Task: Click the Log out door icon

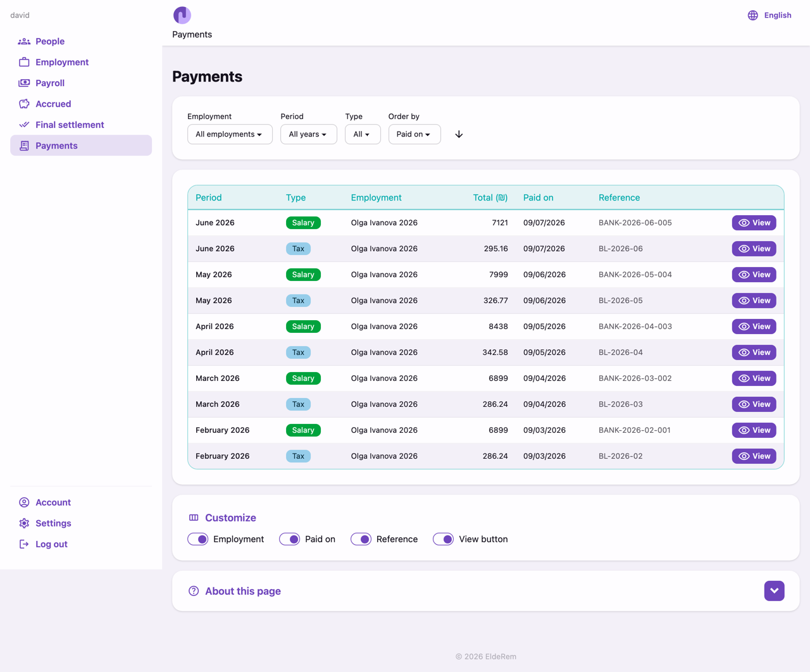Action: [x=24, y=544]
